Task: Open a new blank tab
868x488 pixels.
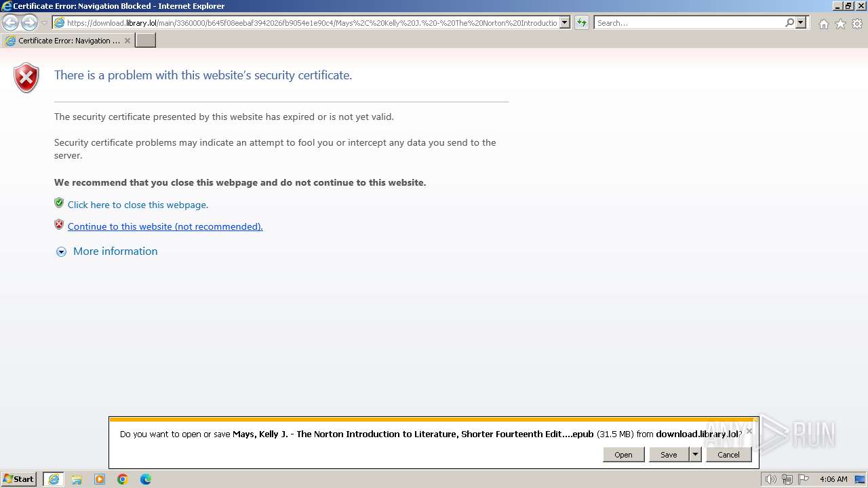Action: click(x=146, y=41)
